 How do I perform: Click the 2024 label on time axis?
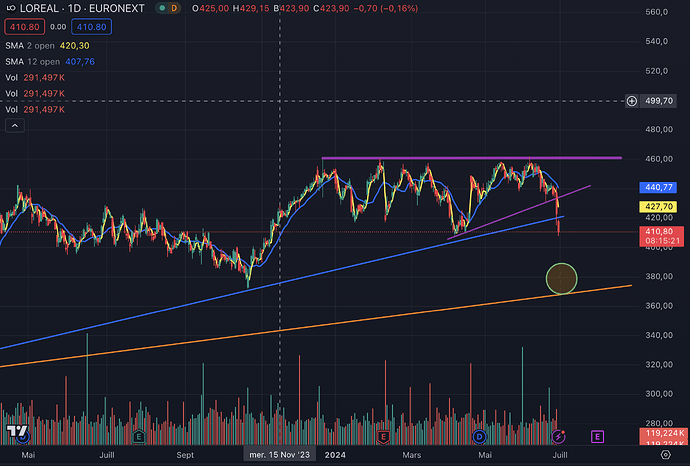click(335, 455)
